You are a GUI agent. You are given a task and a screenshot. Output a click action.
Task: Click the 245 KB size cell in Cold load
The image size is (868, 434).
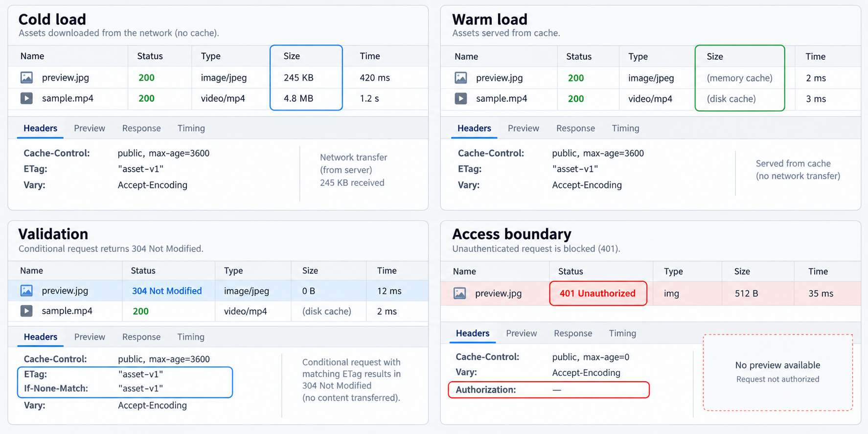(298, 77)
